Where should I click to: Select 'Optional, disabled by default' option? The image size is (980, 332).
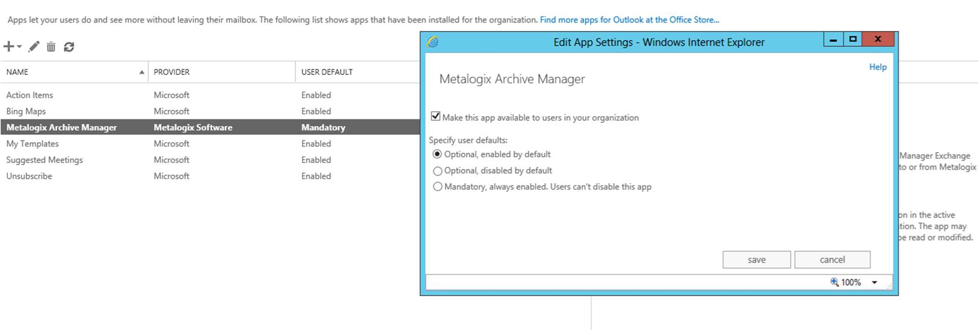click(437, 171)
